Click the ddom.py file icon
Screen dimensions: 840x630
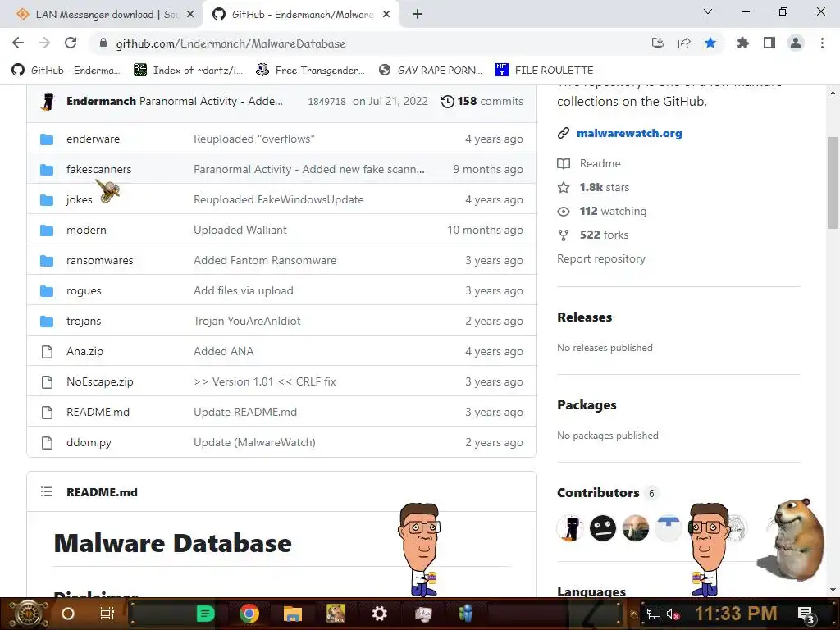pos(47,442)
